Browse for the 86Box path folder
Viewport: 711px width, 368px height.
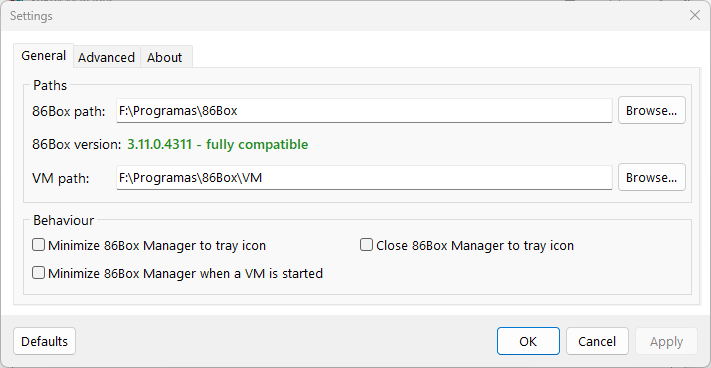[652, 111]
